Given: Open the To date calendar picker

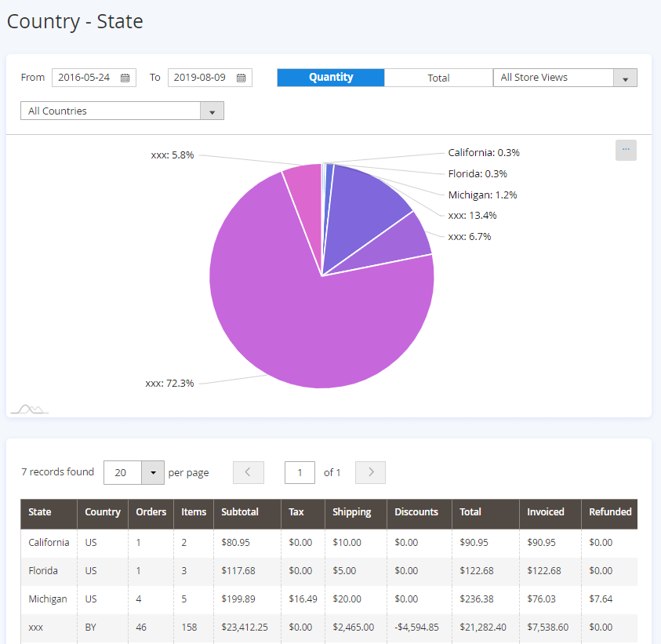Looking at the screenshot, I should coord(241,78).
